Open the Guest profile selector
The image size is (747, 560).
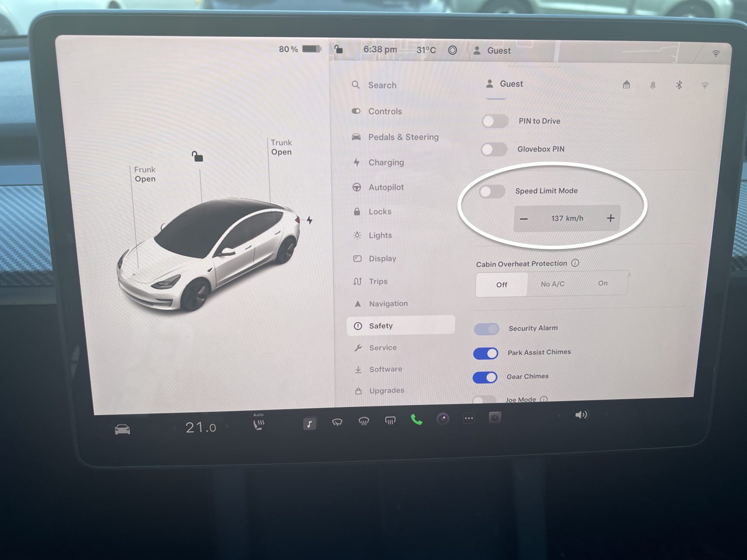505,84
